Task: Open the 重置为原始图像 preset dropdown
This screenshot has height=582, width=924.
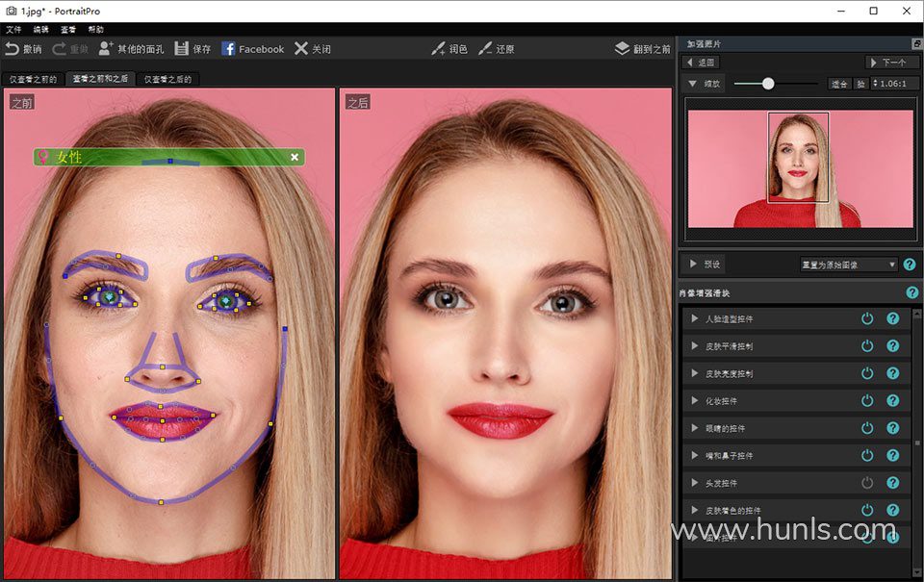Action: pyautogui.click(x=848, y=265)
